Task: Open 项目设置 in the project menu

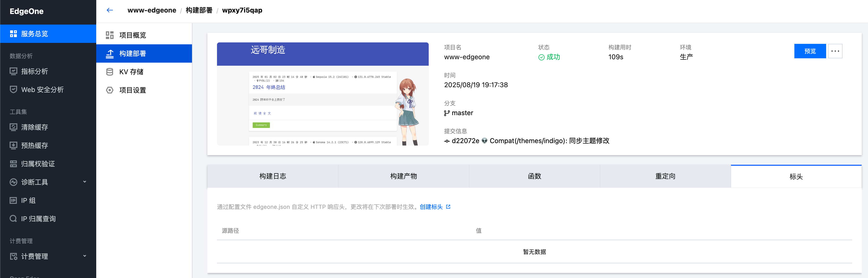Action: (132, 90)
